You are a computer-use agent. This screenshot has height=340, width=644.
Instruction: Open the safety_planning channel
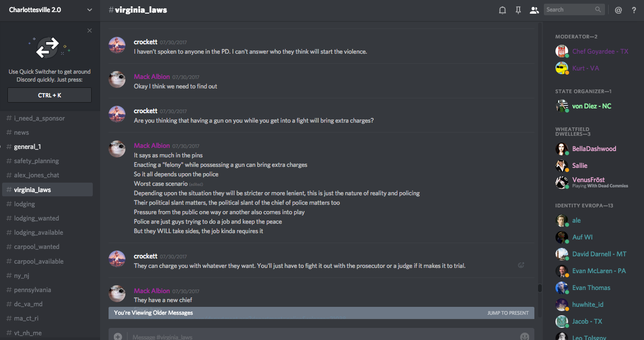36,161
